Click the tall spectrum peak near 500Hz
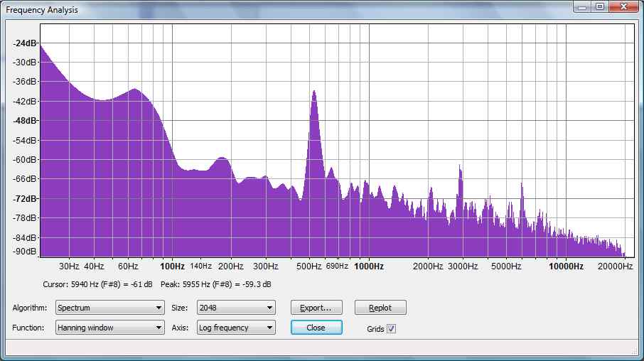The height and width of the screenshot is (361, 644). pos(313,96)
